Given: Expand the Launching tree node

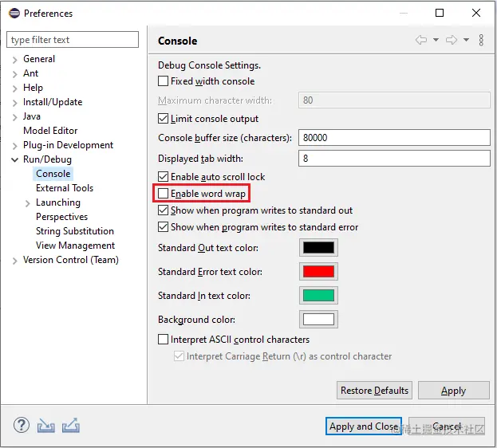Looking at the screenshot, I should coord(28,203).
